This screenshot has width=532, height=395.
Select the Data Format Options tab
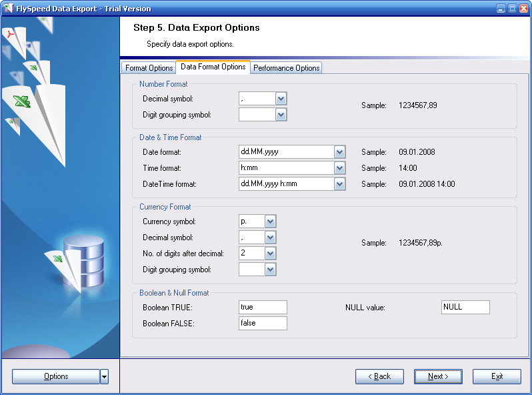(x=213, y=67)
